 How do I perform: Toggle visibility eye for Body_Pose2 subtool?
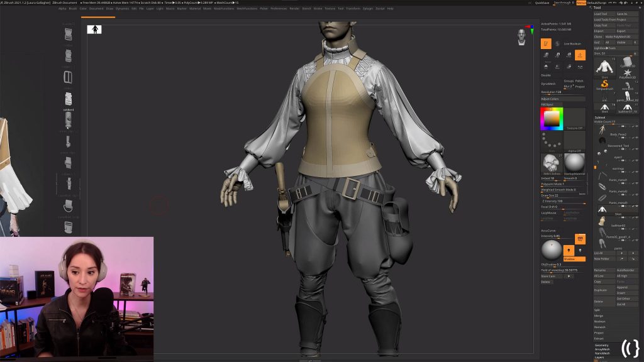[636, 126]
